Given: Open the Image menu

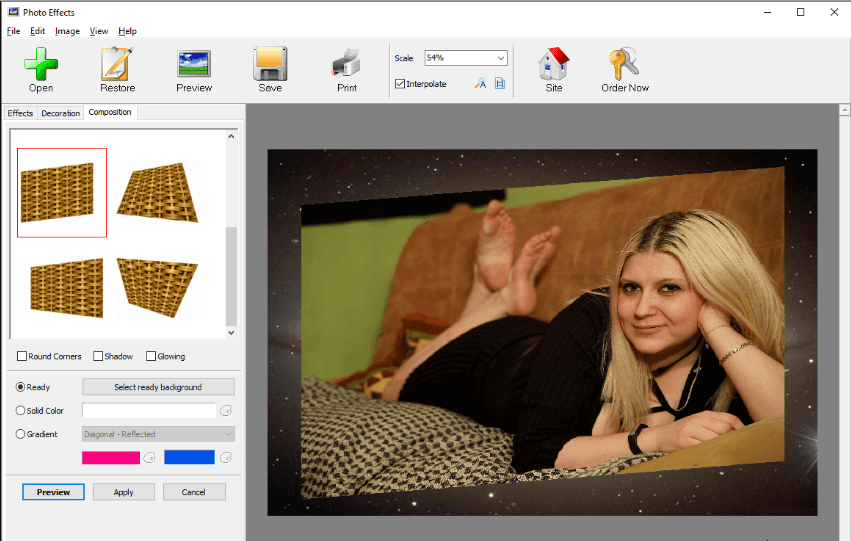Looking at the screenshot, I should click(x=67, y=31).
